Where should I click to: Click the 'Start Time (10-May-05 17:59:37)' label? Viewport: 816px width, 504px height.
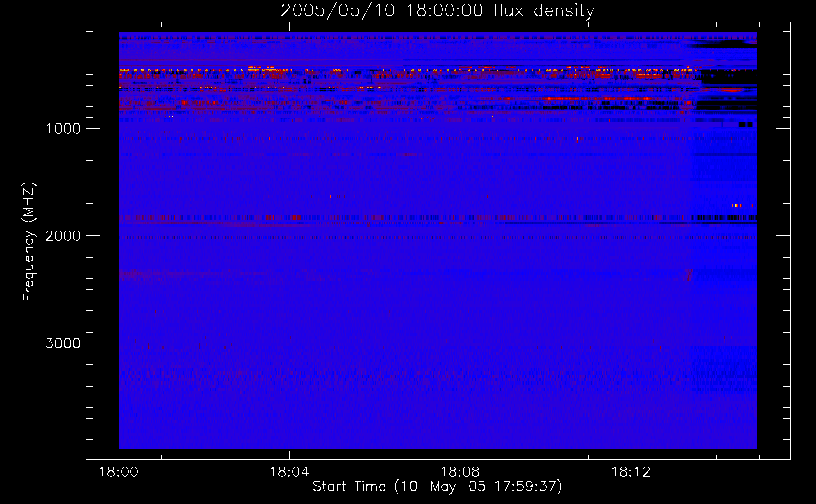pos(437,487)
